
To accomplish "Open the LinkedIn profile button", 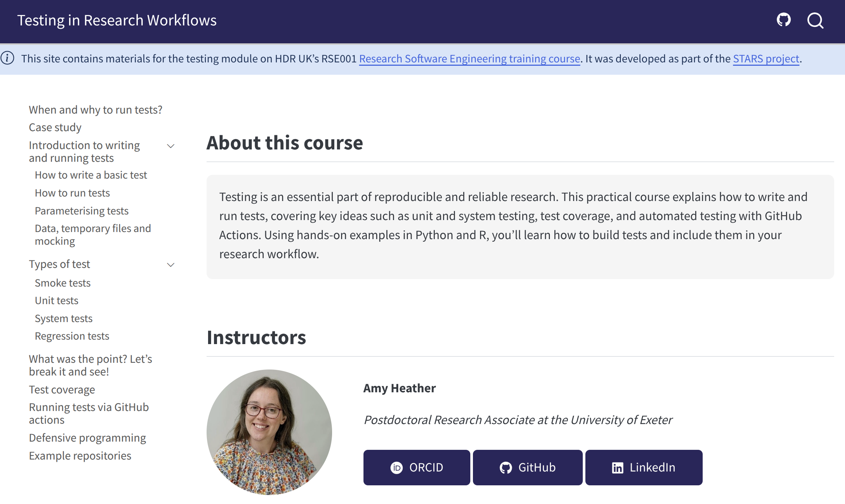I will point(644,467).
